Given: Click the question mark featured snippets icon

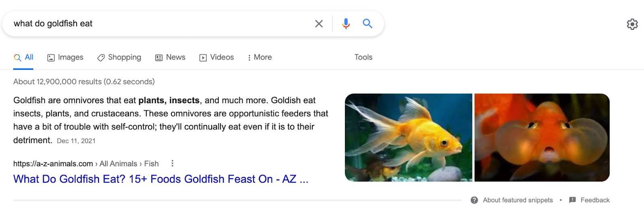Looking at the screenshot, I should 474,200.
